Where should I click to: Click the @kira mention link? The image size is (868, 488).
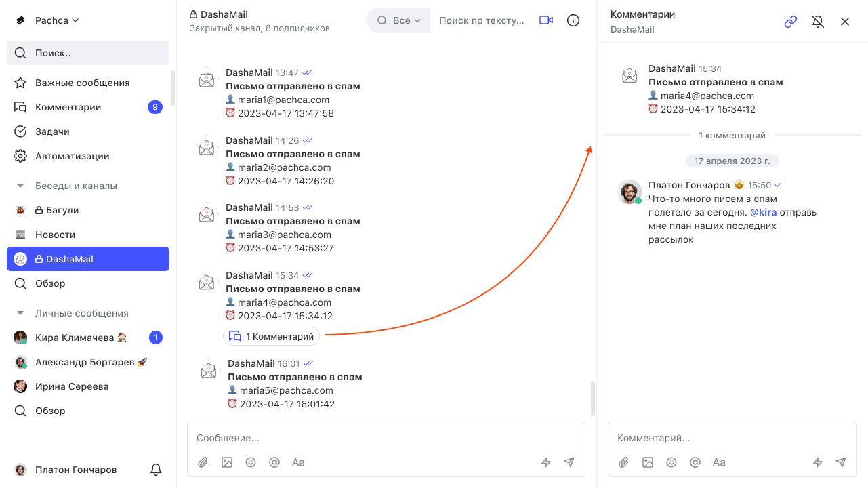pos(763,212)
